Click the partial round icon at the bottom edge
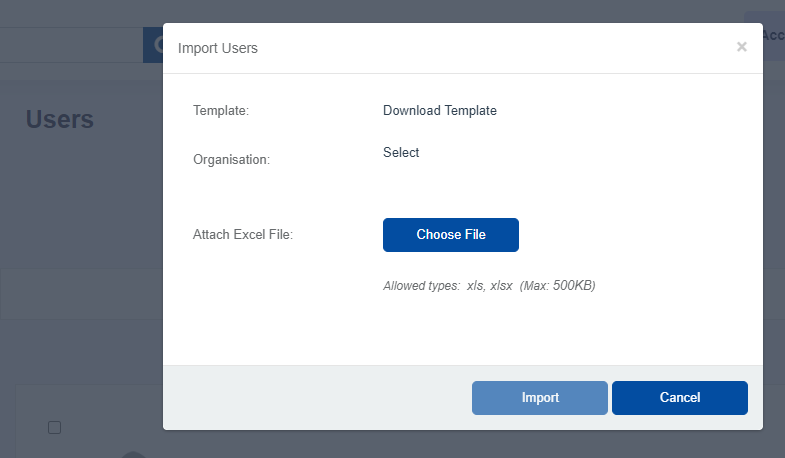 pos(133,454)
